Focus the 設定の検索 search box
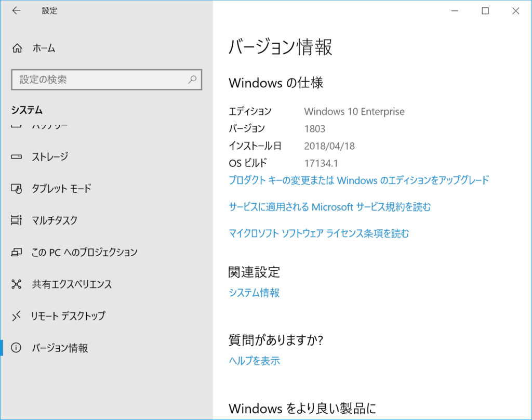Viewport: 532px width, 420px height. click(106, 80)
